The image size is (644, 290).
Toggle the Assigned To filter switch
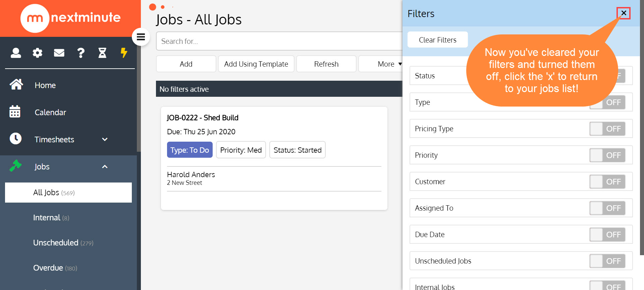tap(607, 208)
